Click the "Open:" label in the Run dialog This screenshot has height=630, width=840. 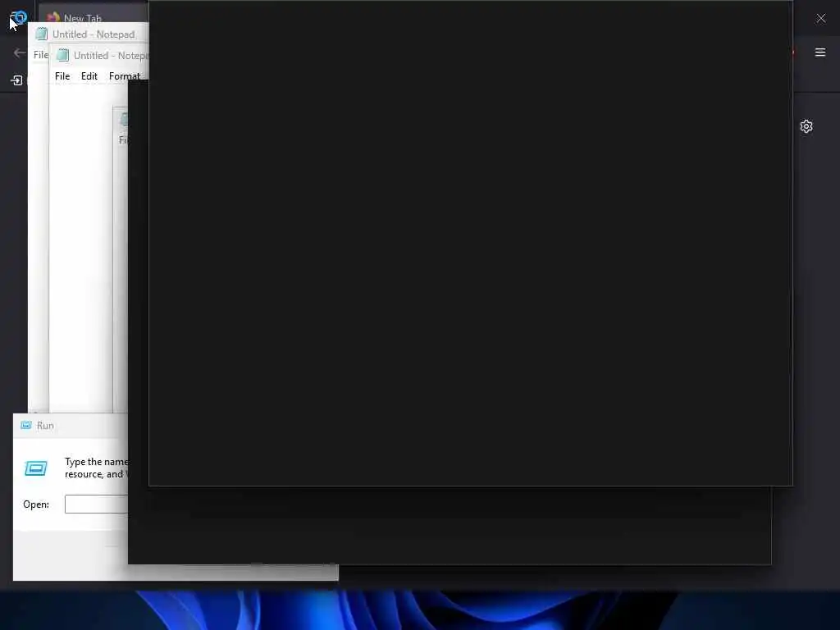(x=36, y=504)
